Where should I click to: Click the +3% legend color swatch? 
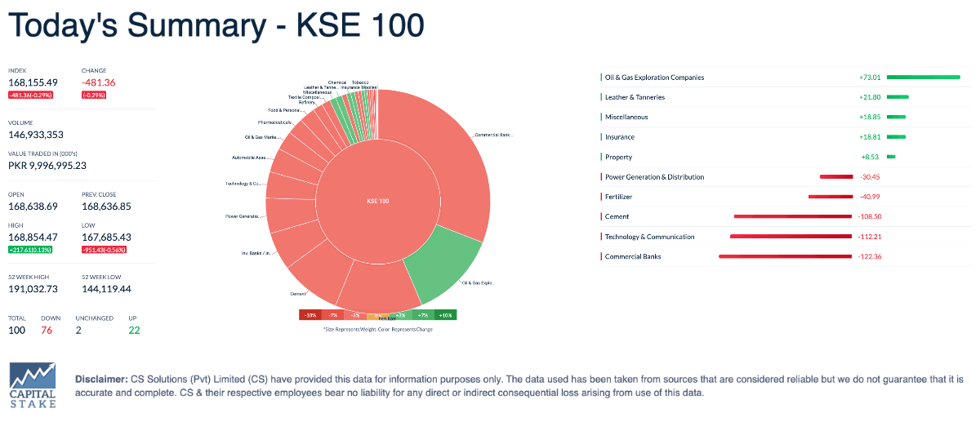pyautogui.click(x=400, y=315)
